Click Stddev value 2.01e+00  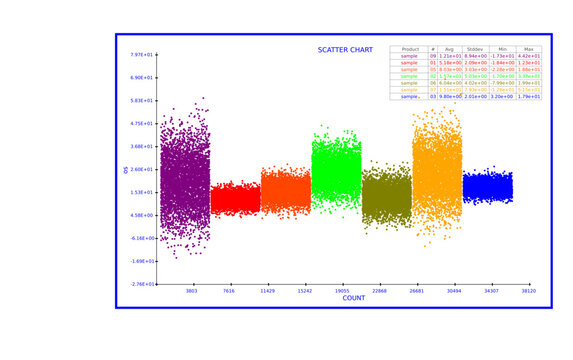475,96
